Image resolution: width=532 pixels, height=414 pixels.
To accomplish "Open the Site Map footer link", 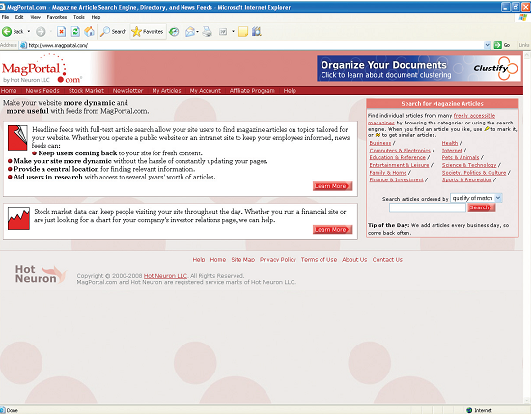I will [243, 260].
